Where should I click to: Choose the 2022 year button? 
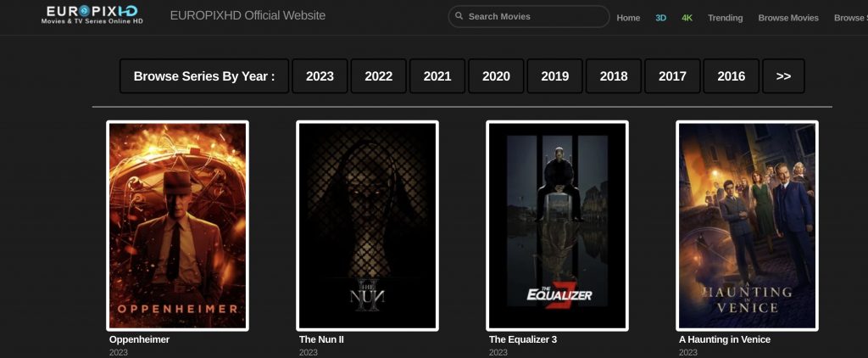pos(378,76)
